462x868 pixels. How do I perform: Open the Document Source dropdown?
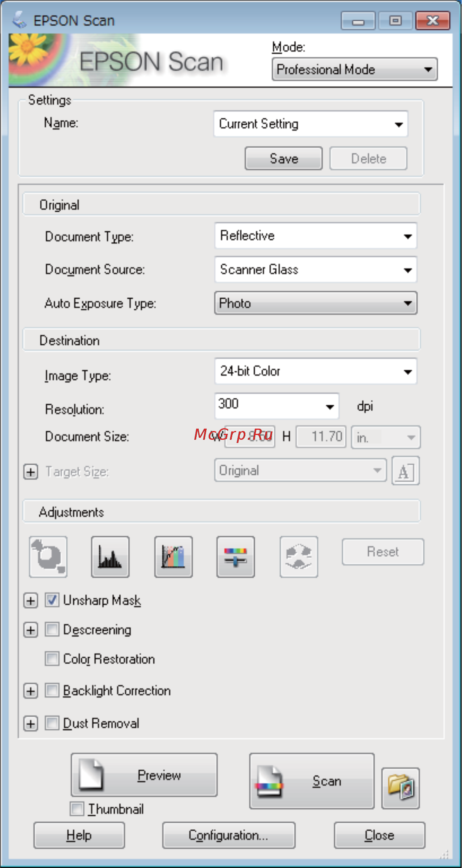pos(316,270)
